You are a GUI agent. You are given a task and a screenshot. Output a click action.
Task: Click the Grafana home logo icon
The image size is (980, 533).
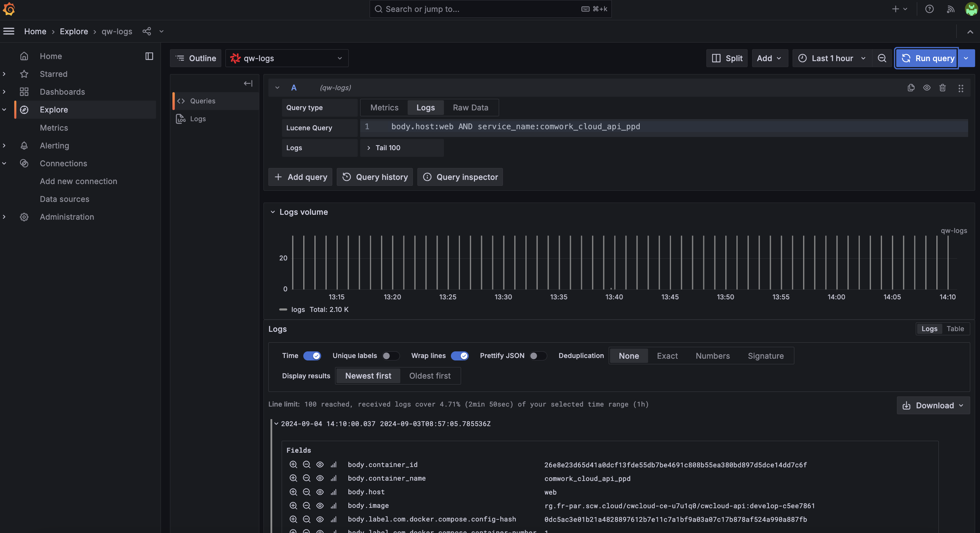(x=10, y=9)
